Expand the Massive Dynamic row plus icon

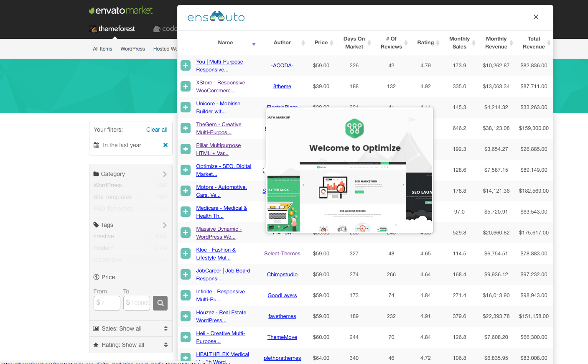(x=186, y=233)
